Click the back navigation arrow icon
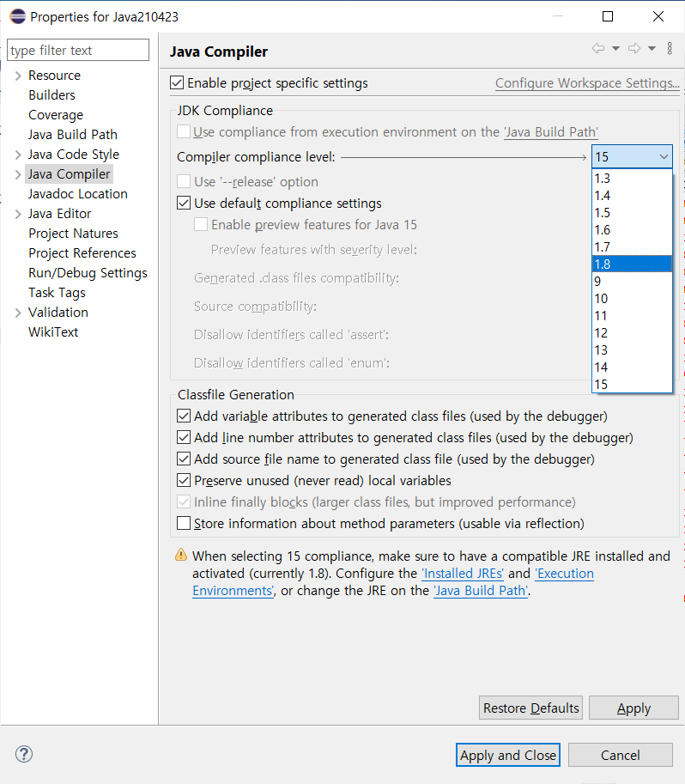Image resolution: width=685 pixels, height=784 pixels. coord(598,48)
